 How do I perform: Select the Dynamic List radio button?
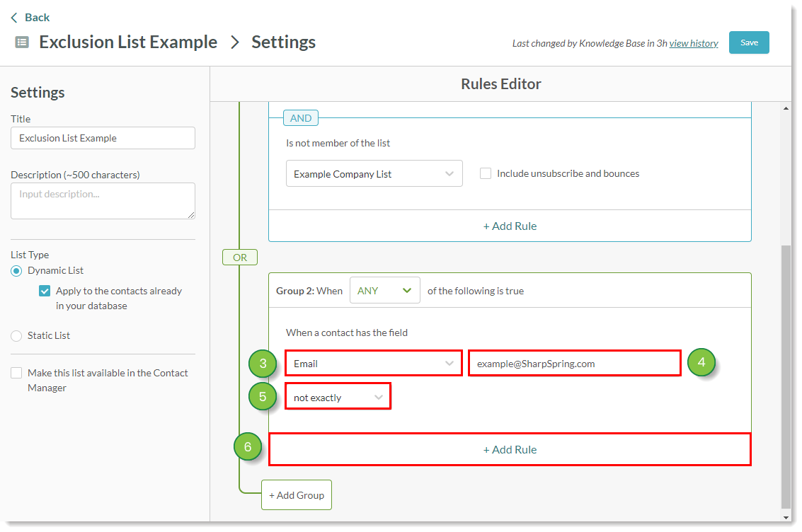coord(16,271)
